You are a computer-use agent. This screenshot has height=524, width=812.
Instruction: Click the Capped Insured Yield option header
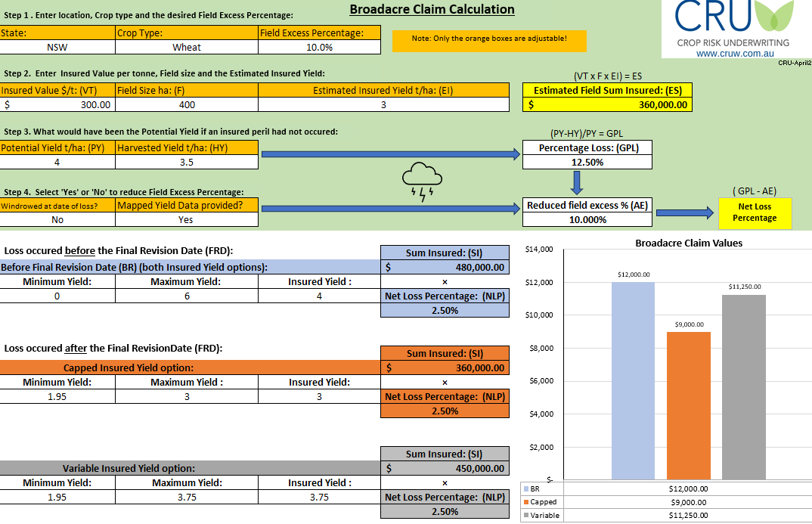tap(190, 367)
